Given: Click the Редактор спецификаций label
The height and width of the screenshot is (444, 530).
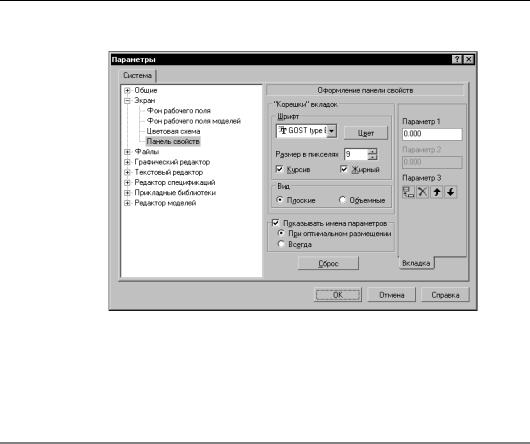Looking at the screenshot, I should point(175,182).
